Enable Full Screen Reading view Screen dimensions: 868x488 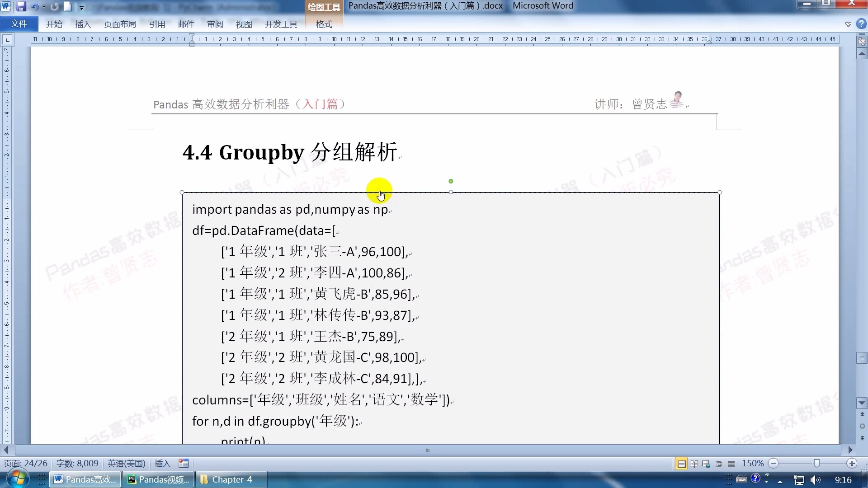pyautogui.click(x=693, y=463)
